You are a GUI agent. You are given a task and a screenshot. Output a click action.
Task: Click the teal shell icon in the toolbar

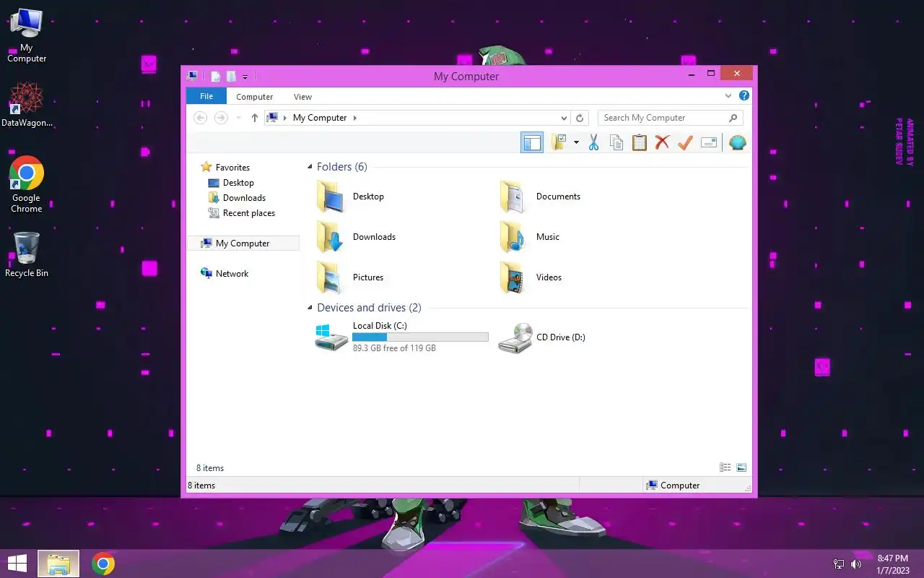tap(737, 142)
